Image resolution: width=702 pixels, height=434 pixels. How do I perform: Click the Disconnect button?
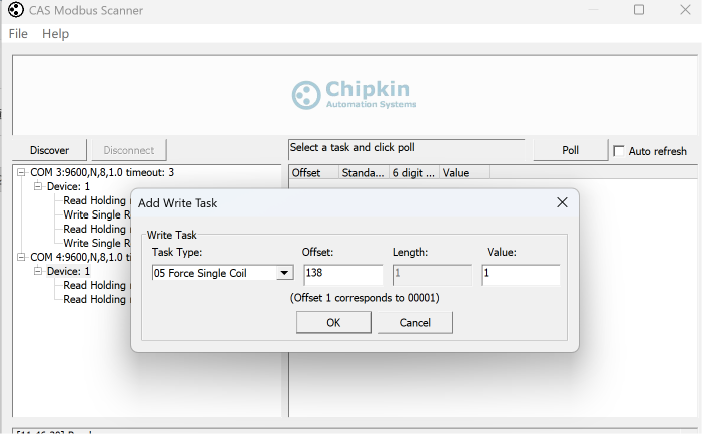129,150
